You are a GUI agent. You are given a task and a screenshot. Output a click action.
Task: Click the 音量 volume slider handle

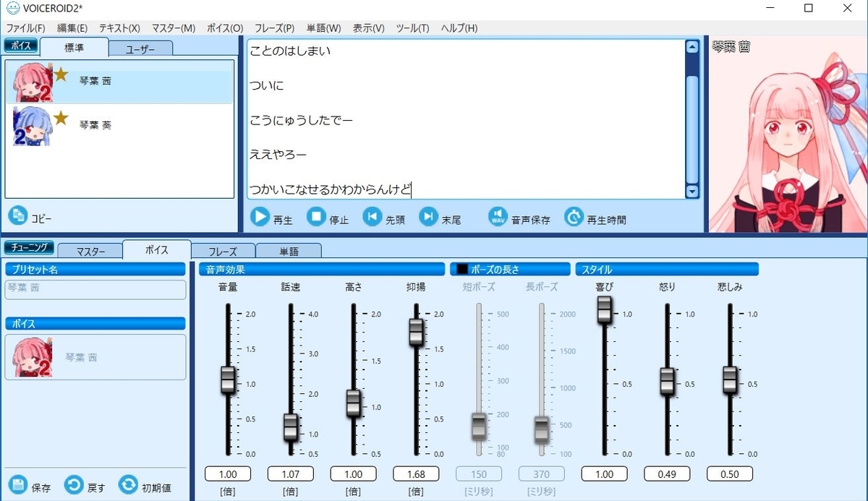pyautogui.click(x=228, y=379)
